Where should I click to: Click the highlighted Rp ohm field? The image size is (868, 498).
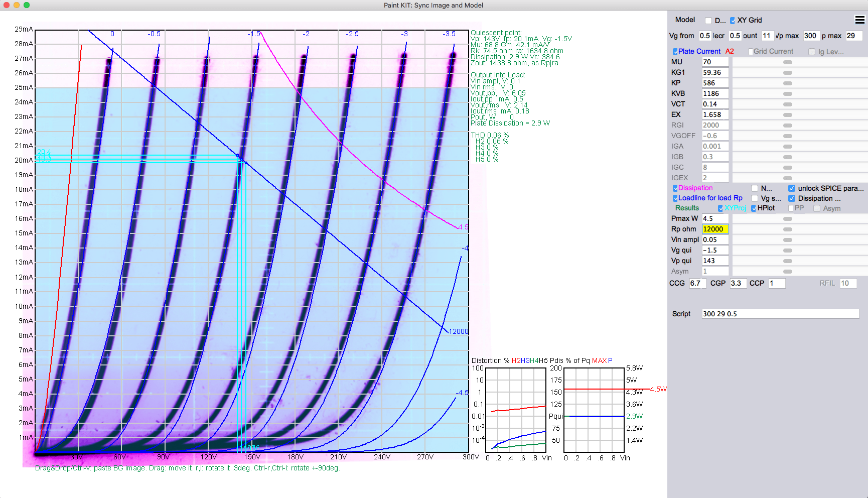pos(715,229)
